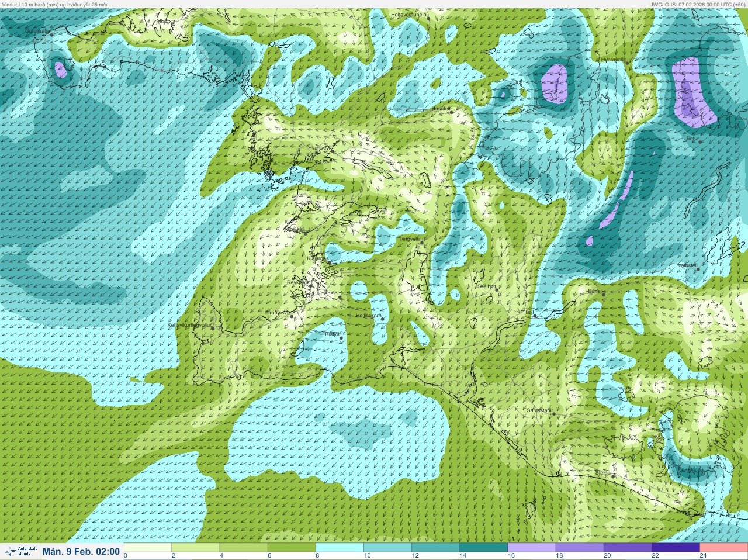
Task: Select the 4–6 m/s legend swatch
Action: 245,548
